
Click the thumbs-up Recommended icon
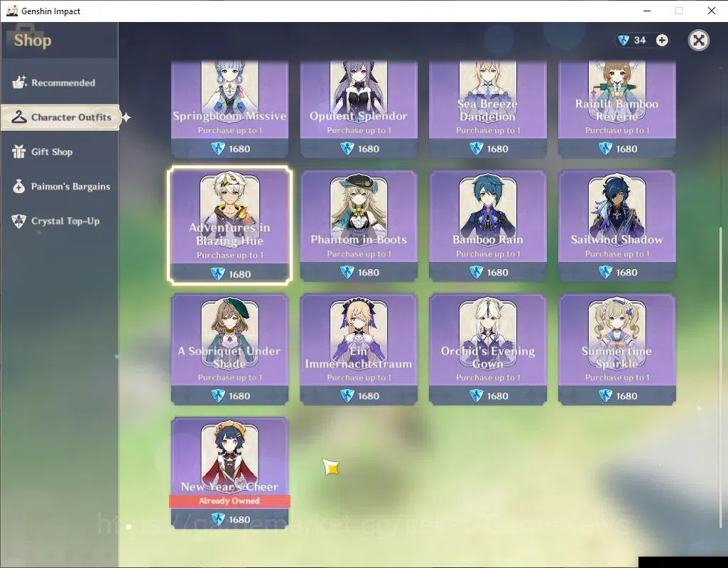coord(19,82)
